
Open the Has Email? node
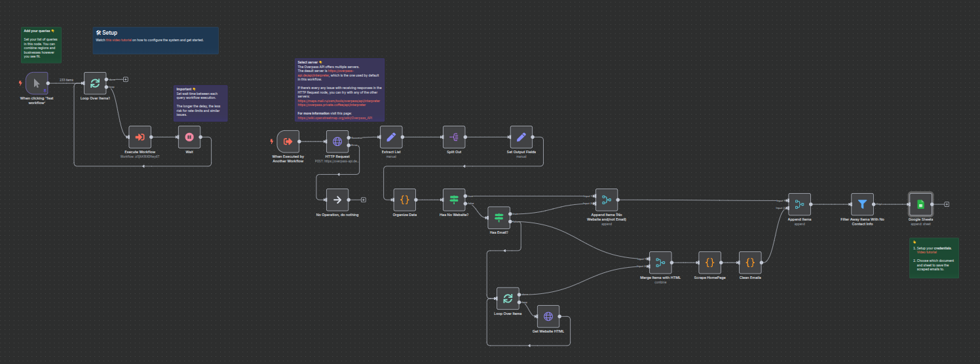(499, 217)
